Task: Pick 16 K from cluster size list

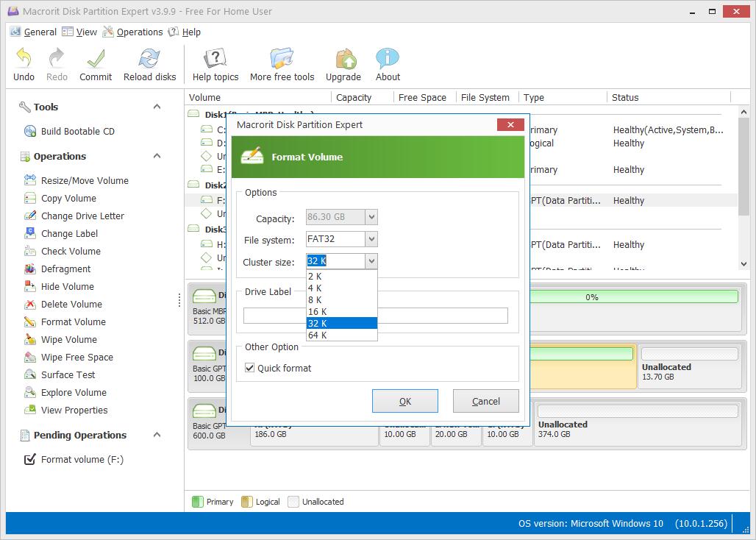Action: click(342, 311)
